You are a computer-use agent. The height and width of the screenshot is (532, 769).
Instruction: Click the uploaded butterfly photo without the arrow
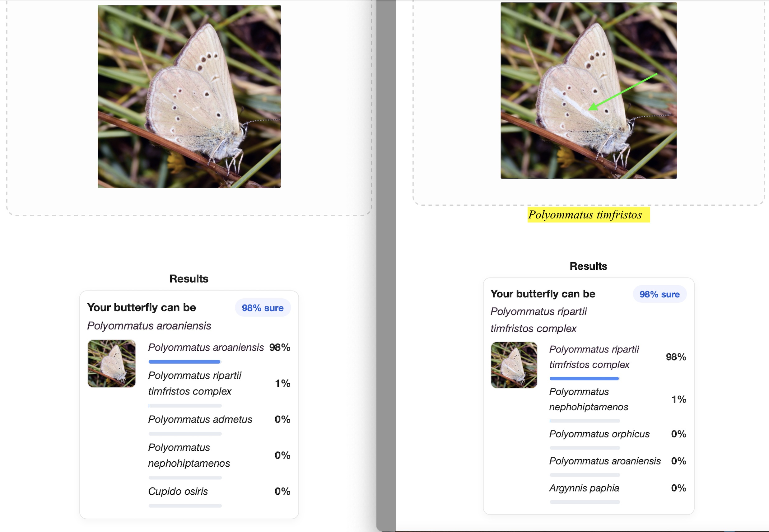point(189,96)
